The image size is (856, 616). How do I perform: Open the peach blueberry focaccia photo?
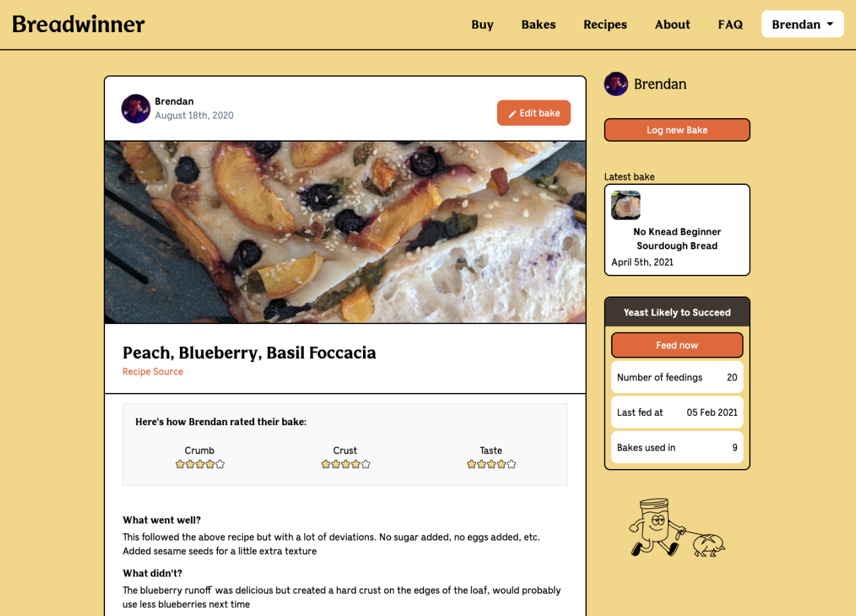click(345, 232)
